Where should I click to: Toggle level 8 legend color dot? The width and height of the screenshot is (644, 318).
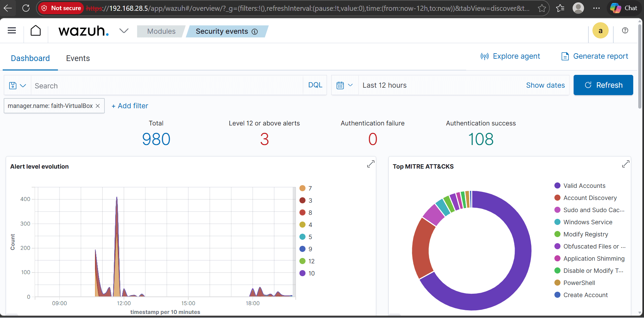click(x=302, y=212)
